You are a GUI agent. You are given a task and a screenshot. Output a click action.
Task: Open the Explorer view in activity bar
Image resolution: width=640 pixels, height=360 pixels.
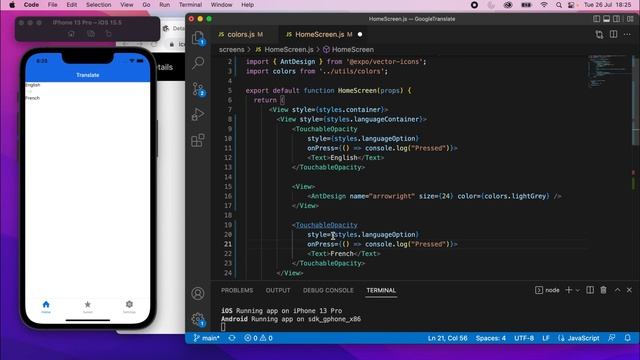[x=198, y=38]
